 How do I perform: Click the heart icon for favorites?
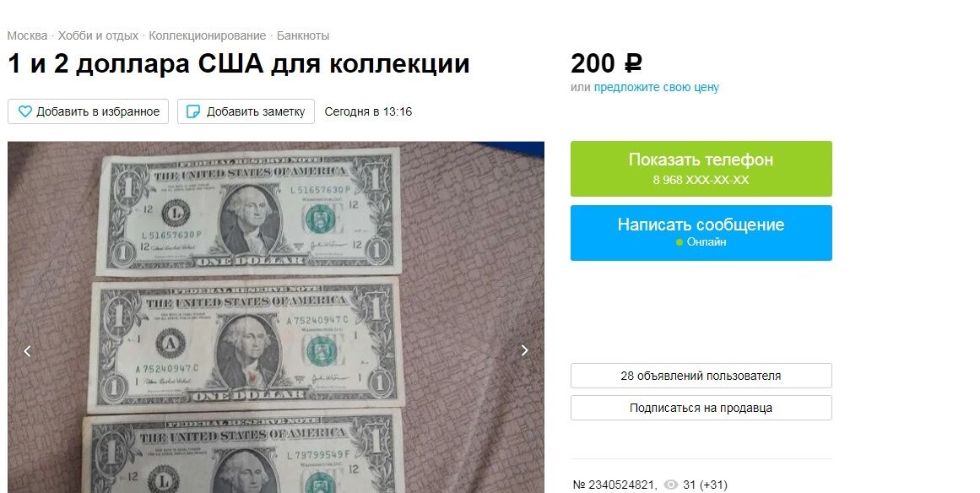click(25, 111)
